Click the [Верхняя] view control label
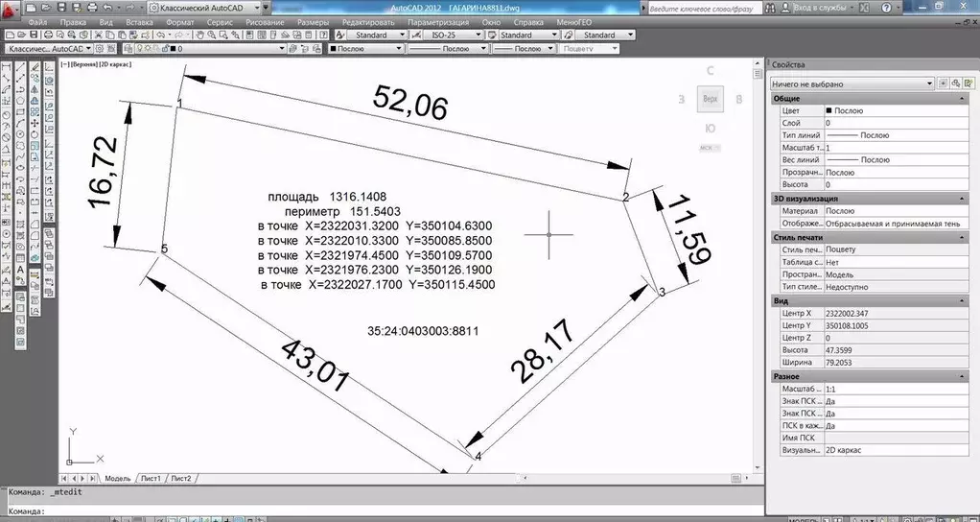 pyautogui.click(x=84, y=63)
